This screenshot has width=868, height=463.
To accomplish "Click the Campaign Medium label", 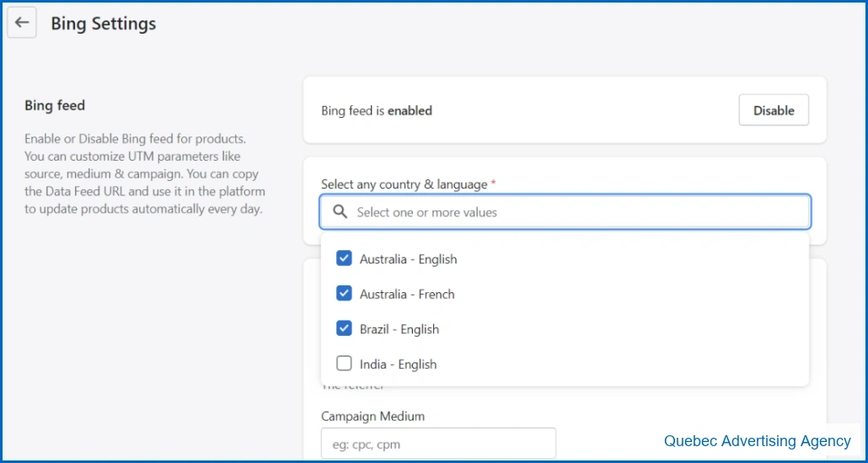I will (372, 416).
